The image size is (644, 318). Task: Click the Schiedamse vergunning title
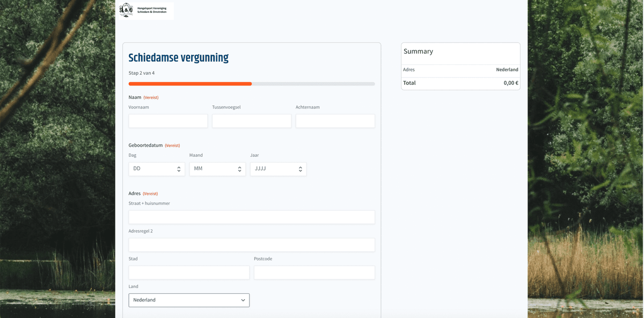tap(178, 58)
